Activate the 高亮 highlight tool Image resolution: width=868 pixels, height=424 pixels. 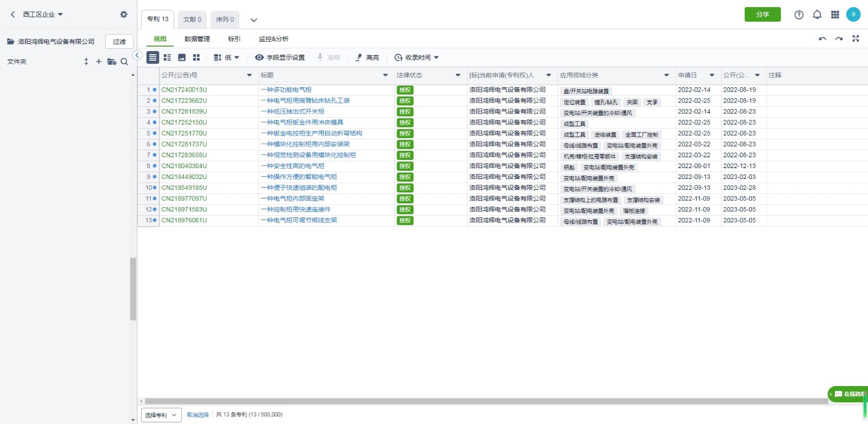click(x=367, y=57)
